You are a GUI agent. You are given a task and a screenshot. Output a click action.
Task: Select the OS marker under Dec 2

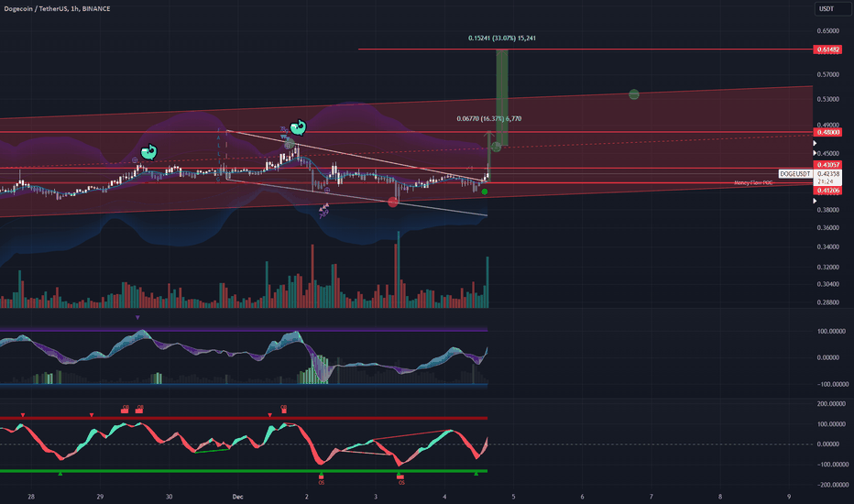pos(322,479)
